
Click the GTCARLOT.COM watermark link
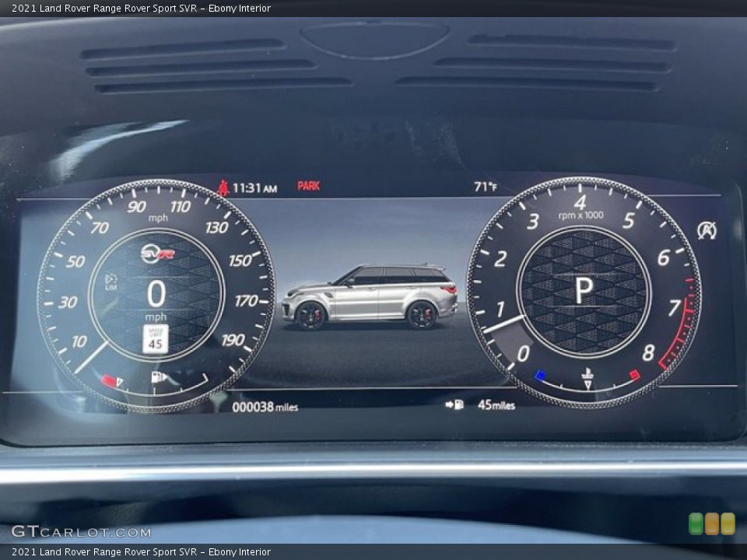81,531
